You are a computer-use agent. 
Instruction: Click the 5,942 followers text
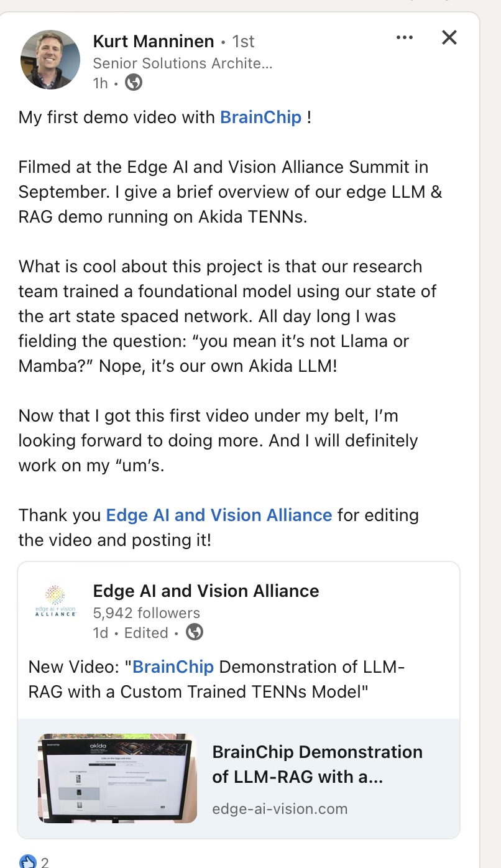tap(146, 613)
